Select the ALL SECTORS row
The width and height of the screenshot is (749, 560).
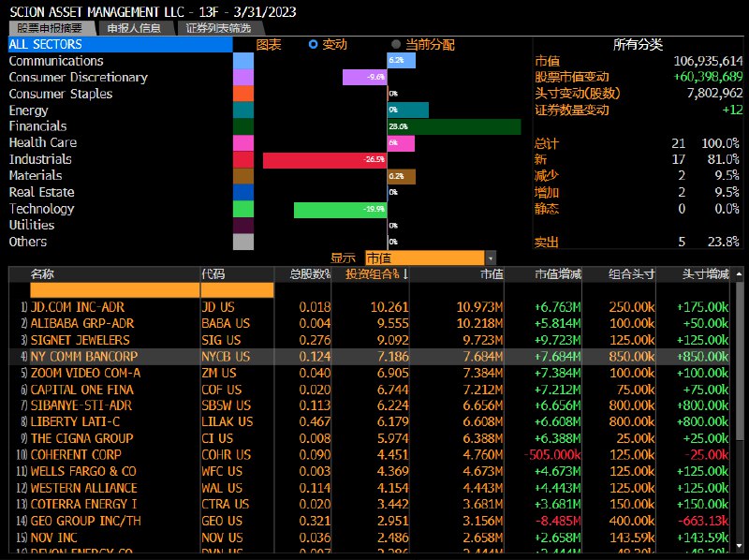click(121, 44)
